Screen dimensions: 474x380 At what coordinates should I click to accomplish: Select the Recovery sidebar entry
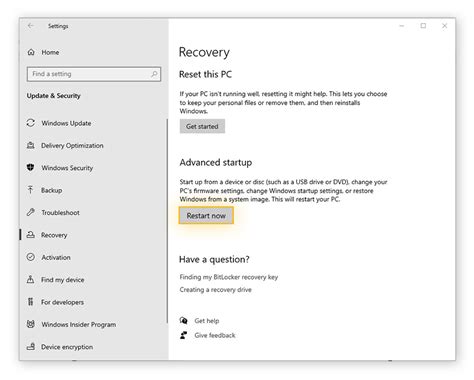[x=54, y=235]
